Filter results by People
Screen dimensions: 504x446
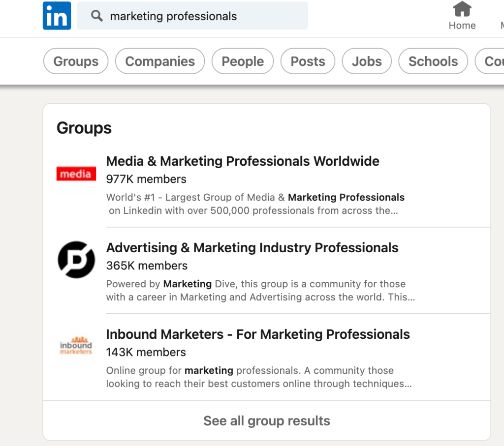pos(243,61)
